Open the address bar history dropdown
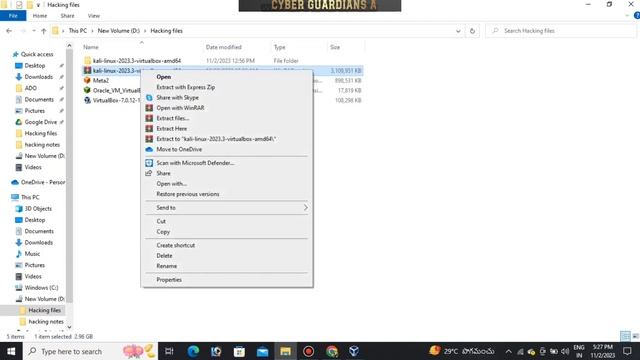 pos(458,31)
